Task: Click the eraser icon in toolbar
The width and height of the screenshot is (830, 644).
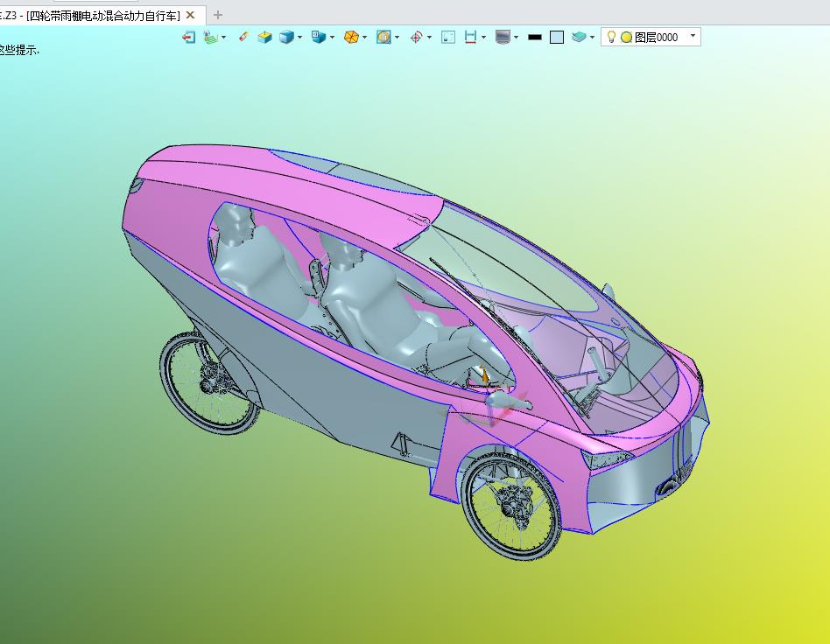Action: (243, 38)
